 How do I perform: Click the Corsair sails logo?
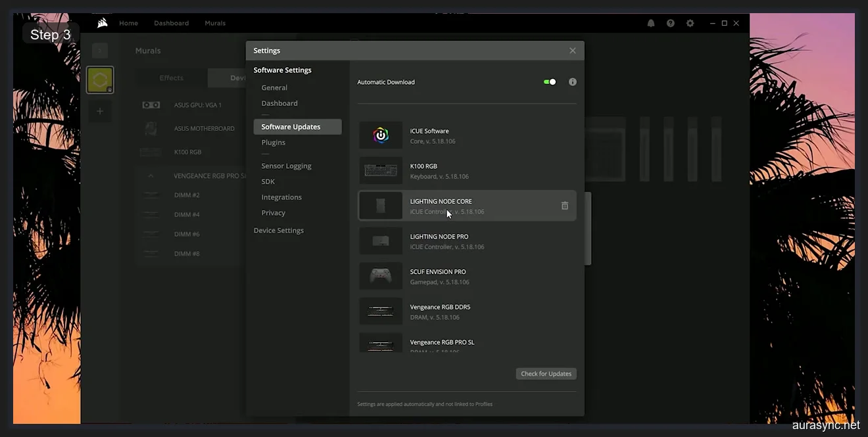(x=102, y=22)
